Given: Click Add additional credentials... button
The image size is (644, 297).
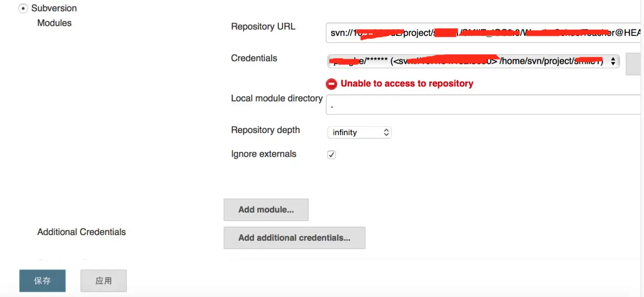Looking at the screenshot, I should pyautogui.click(x=294, y=238).
